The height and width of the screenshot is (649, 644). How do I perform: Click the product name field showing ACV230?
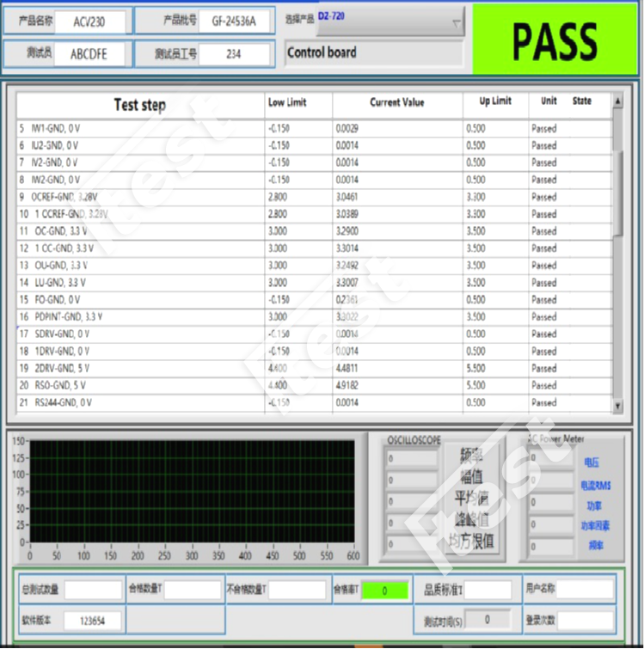click(x=94, y=21)
